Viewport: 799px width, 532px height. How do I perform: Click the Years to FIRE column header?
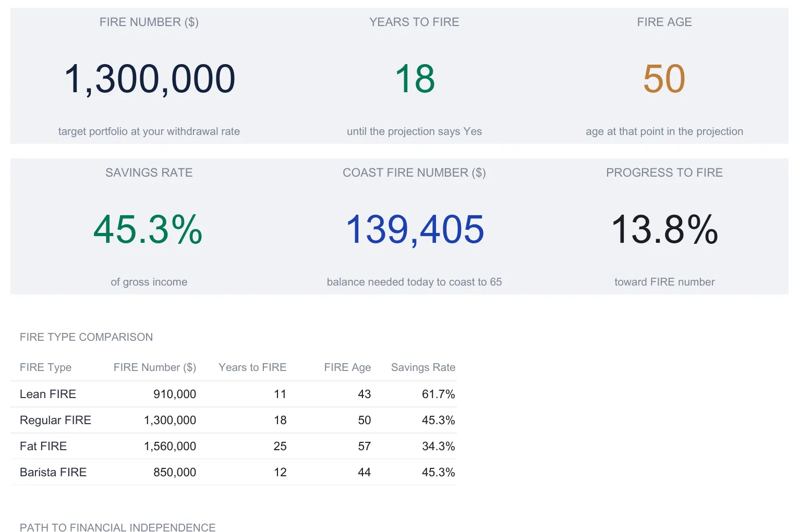coord(252,367)
